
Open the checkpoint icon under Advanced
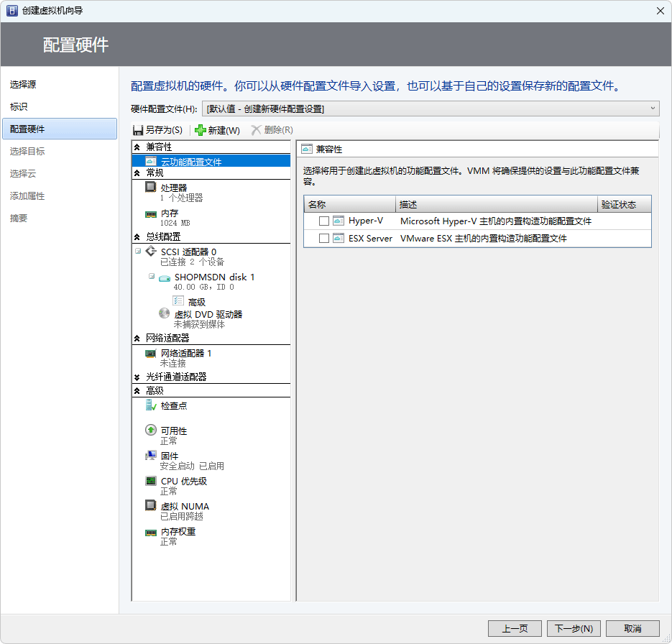(x=151, y=406)
